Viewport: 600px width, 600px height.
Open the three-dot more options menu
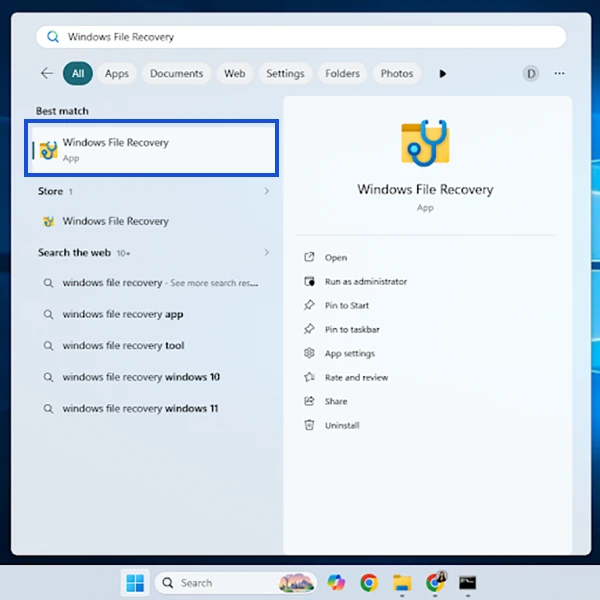pos(559,73)
